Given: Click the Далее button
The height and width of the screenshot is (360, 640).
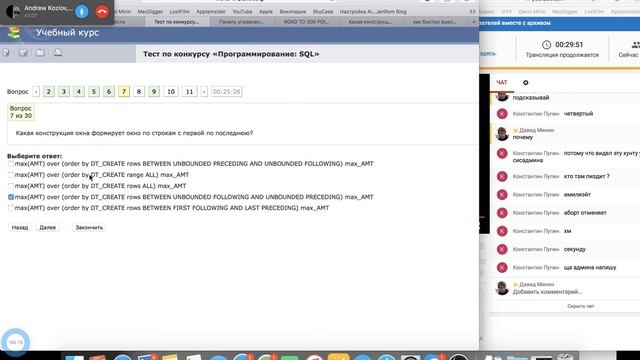Looking at the screenshot, I should [47, 227].
